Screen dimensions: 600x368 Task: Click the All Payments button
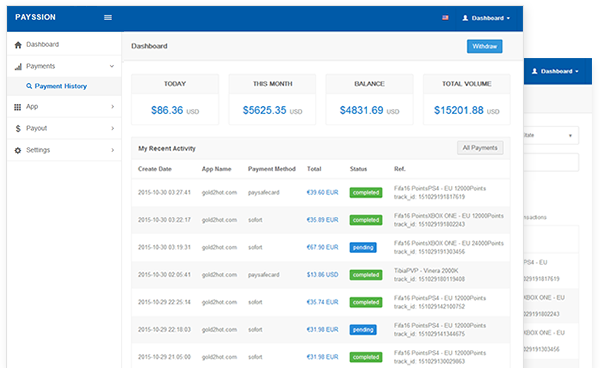point(480,148)
